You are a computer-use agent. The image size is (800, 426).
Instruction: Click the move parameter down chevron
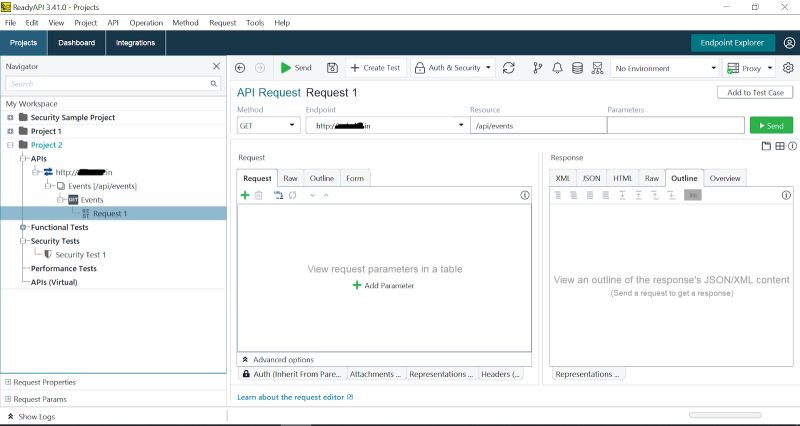312,195
